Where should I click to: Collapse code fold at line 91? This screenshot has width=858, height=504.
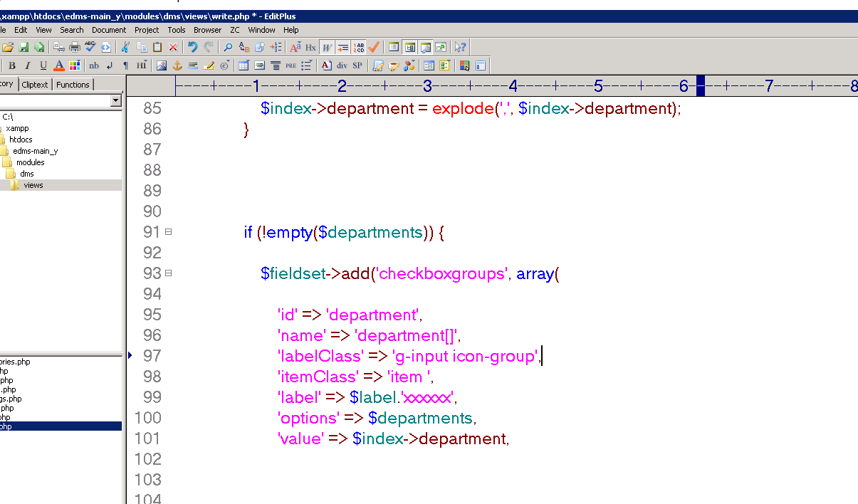coord(169,232)
